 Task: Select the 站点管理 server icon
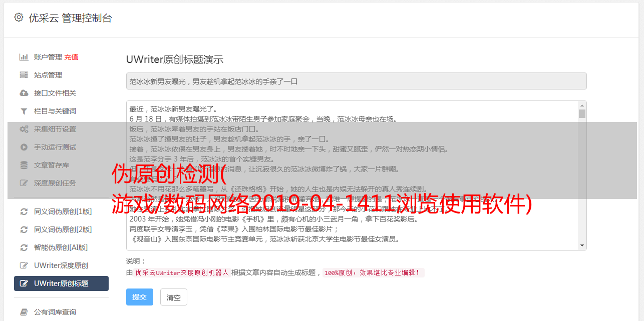coord(24,75)
